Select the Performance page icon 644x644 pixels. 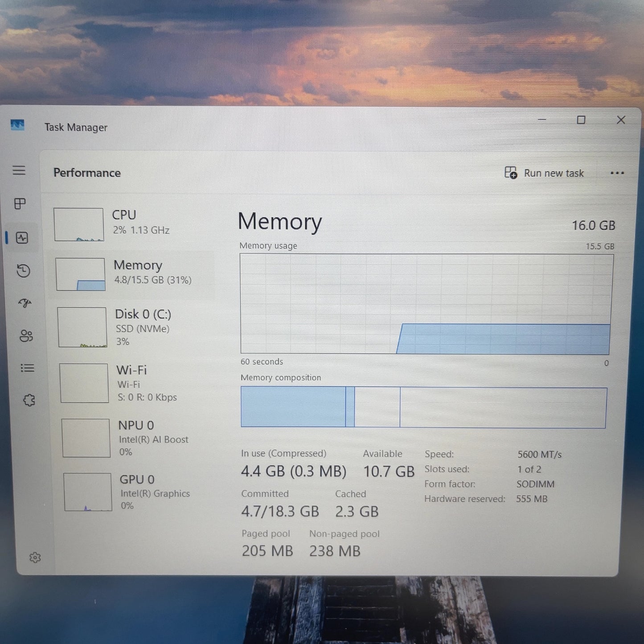coord(22,238)
